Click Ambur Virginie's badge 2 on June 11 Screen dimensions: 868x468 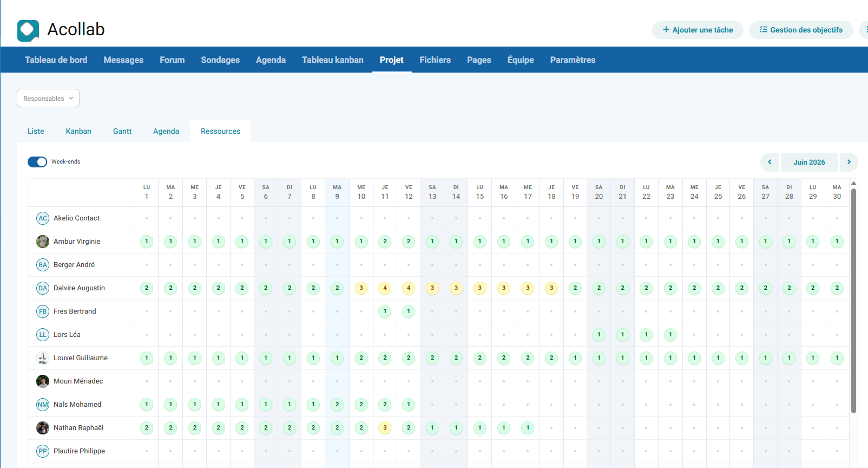pos(385,242)
